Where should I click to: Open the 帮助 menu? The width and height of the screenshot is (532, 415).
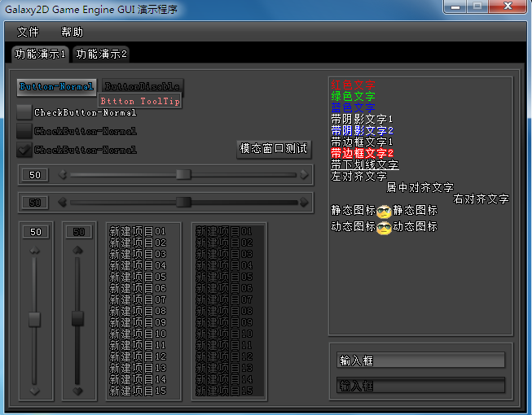(72, 33)
